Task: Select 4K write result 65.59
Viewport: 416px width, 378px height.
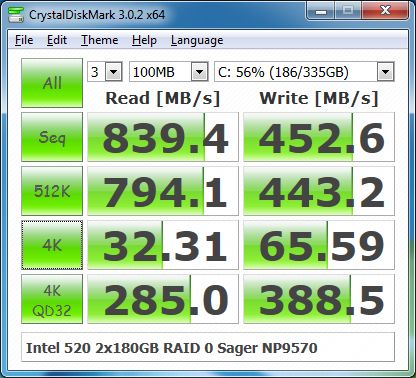Action: tap(319, 245)
